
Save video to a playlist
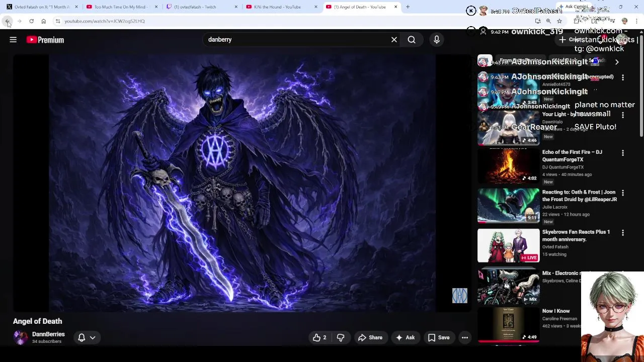[439, 338]
